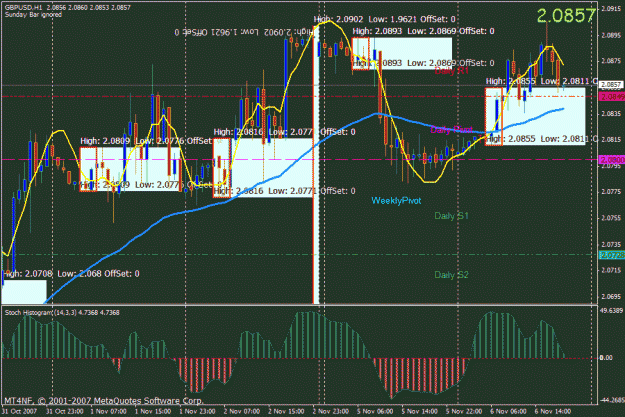Click the 2.0815 price axis value
The image size is (625, 417).
coord(611,140)
